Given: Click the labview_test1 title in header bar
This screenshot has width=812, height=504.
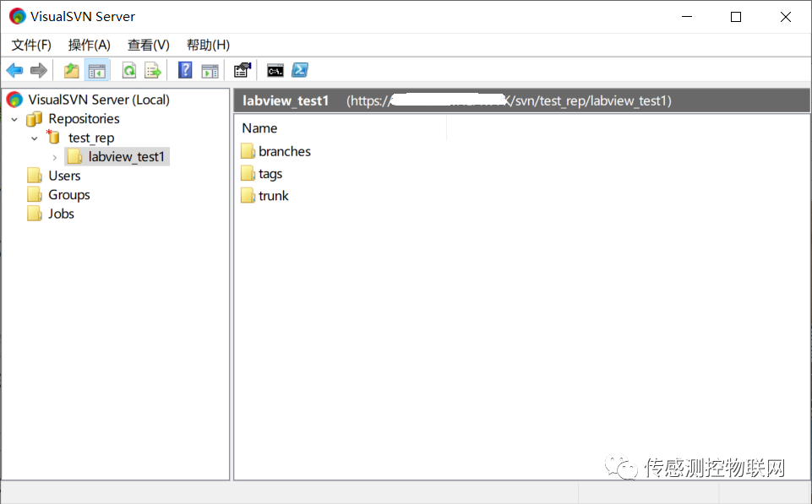Looking at the screenshot, I should (x=286, y=100).
